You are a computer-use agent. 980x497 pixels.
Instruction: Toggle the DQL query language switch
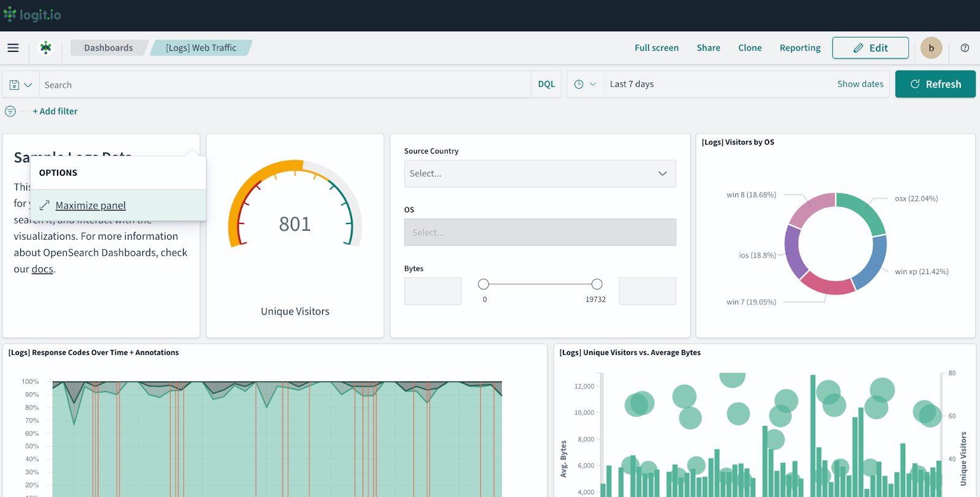click(x=546, y=84)
